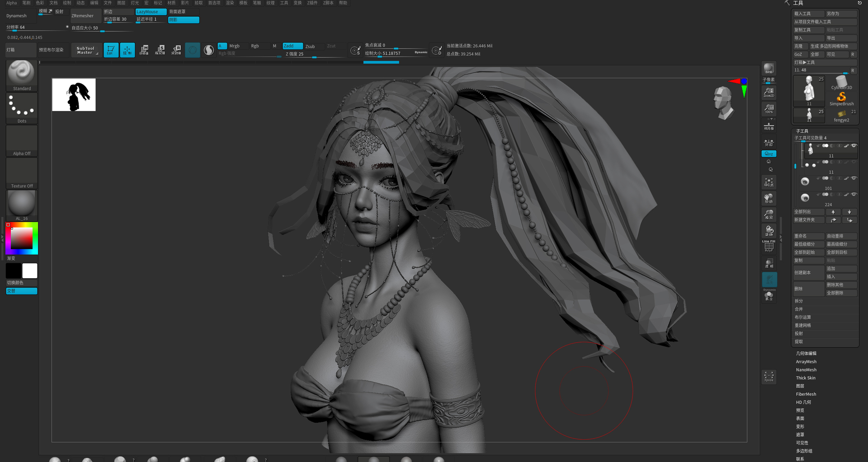Toggle eye visibility of first subtool 11

[854, 145]
